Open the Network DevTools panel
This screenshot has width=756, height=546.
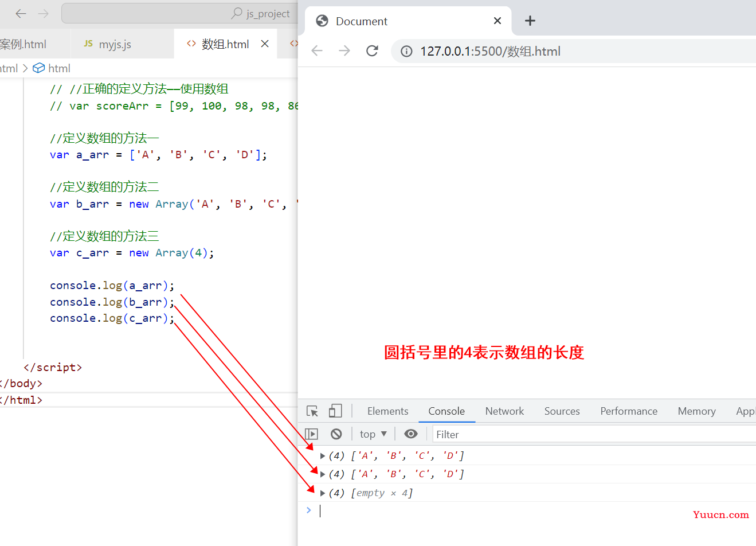click(504, 411)
